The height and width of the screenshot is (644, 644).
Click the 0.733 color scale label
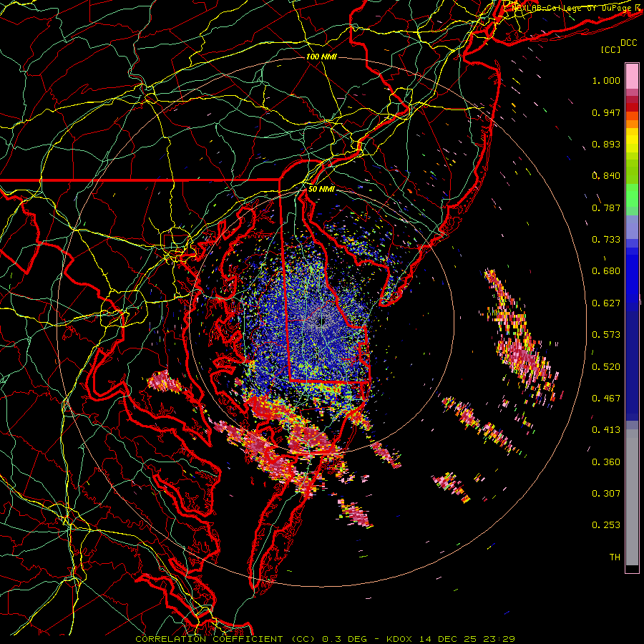(x=606, y=240)
